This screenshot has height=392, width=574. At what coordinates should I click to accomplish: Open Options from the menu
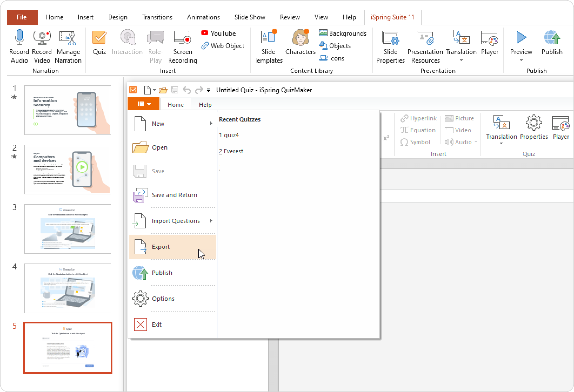tap(172, 299)
